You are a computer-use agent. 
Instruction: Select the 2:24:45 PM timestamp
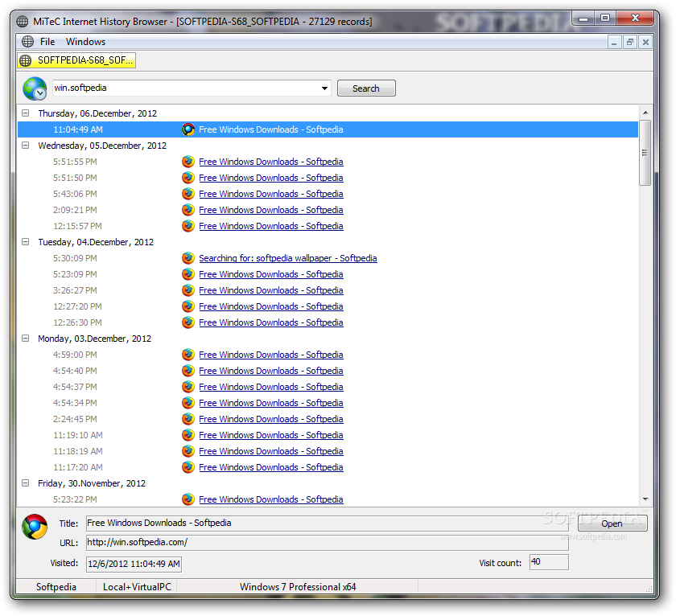(75, 419)
